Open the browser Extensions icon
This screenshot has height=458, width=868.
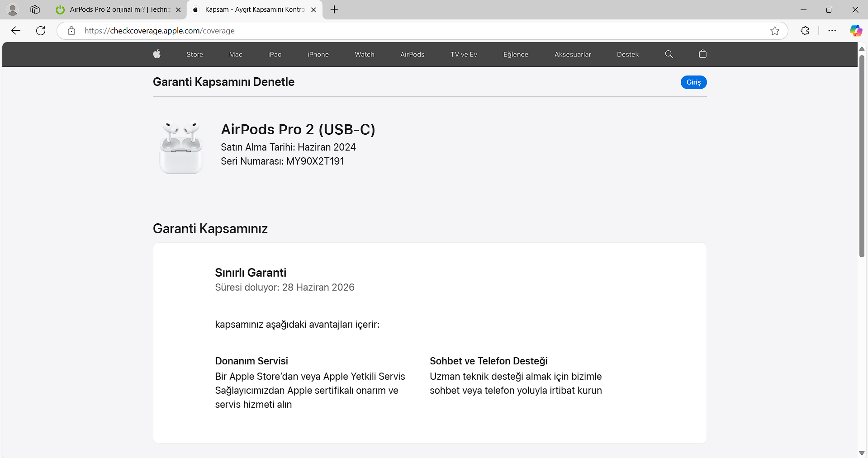[x=805, y=31]
